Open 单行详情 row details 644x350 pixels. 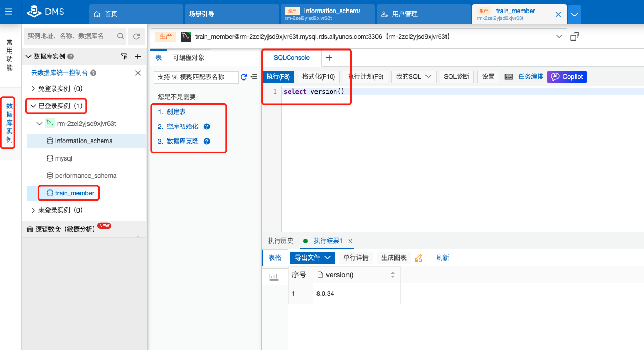[356, 258]
